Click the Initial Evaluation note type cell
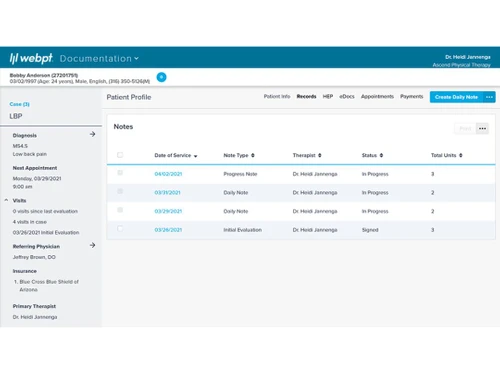Screen dimensions: 500x375 (x=243, y=230)
